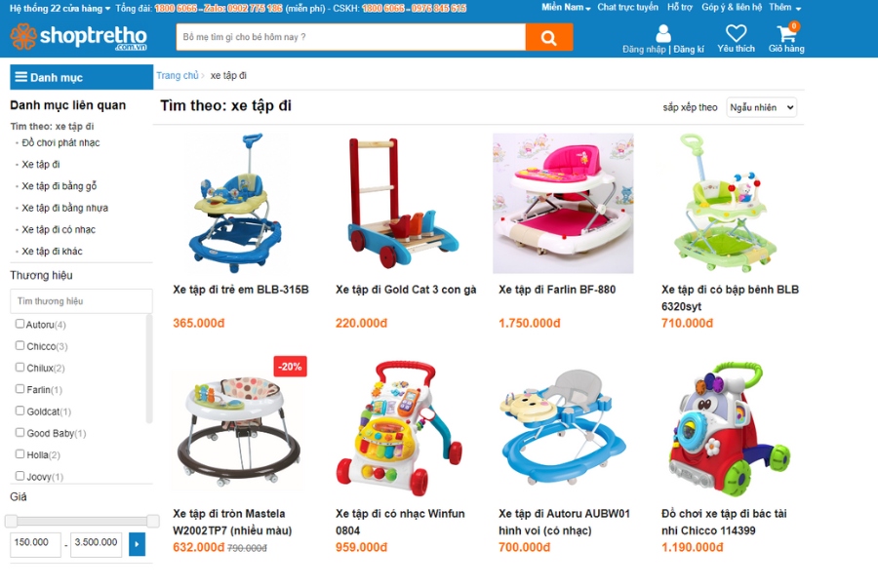The width and height of the screenshot is (878, 588).
Task: Go to Trang chủ breadcrumb link
Action: 177,75
